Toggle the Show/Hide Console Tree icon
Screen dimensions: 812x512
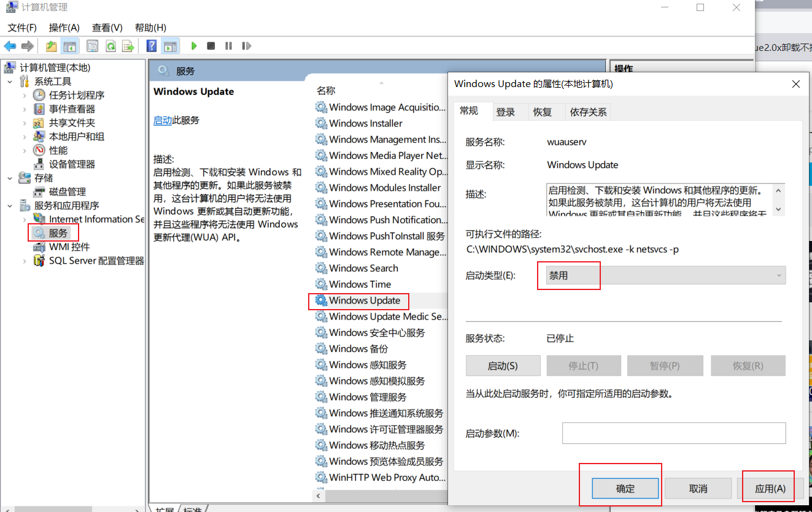pos(70,46)
